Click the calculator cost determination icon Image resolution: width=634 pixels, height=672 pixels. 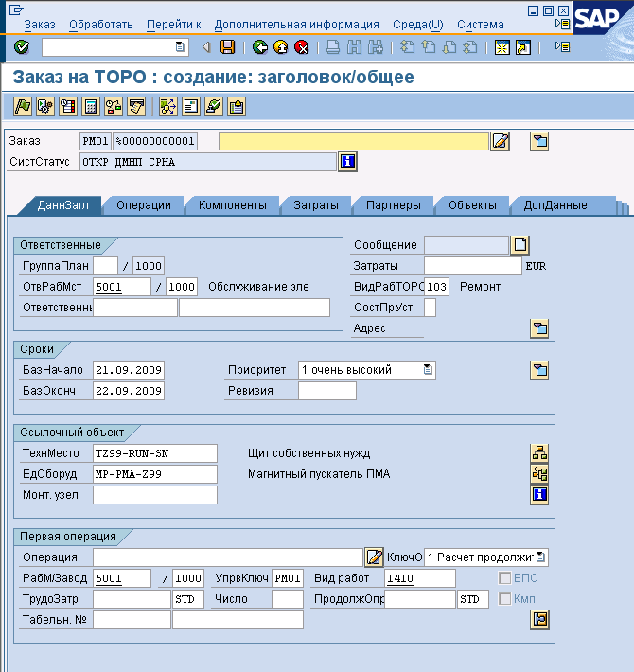91,106
